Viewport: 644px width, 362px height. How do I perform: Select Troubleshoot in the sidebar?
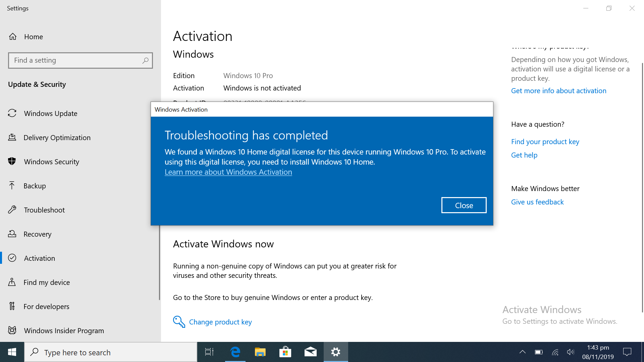pyautogui.click(x=80, y=210)
